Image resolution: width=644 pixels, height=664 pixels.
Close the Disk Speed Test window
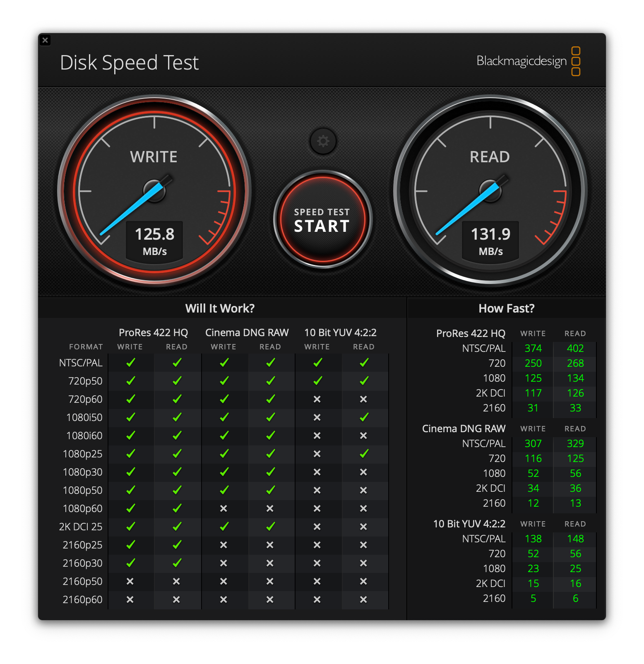[x=45, y=40]
